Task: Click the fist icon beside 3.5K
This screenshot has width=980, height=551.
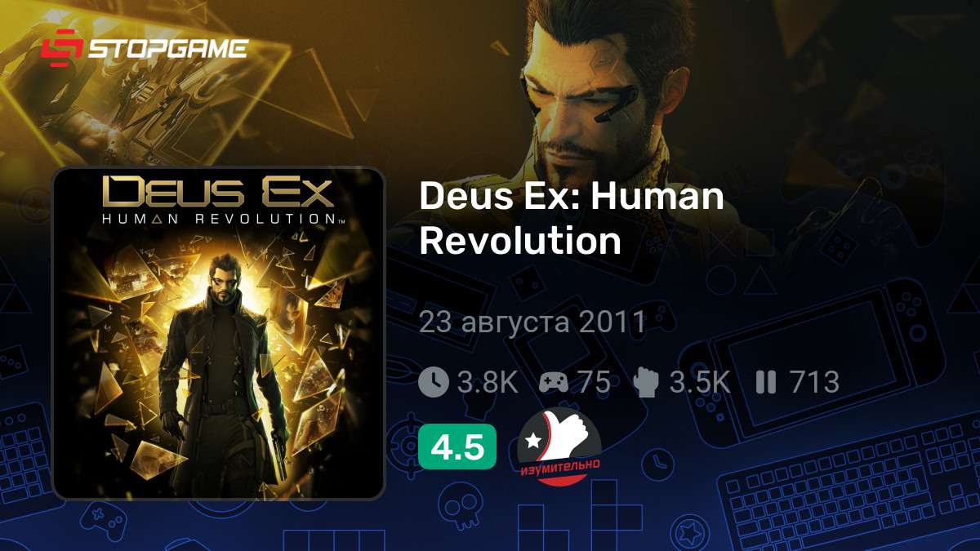Action: [x=646, y=381]
